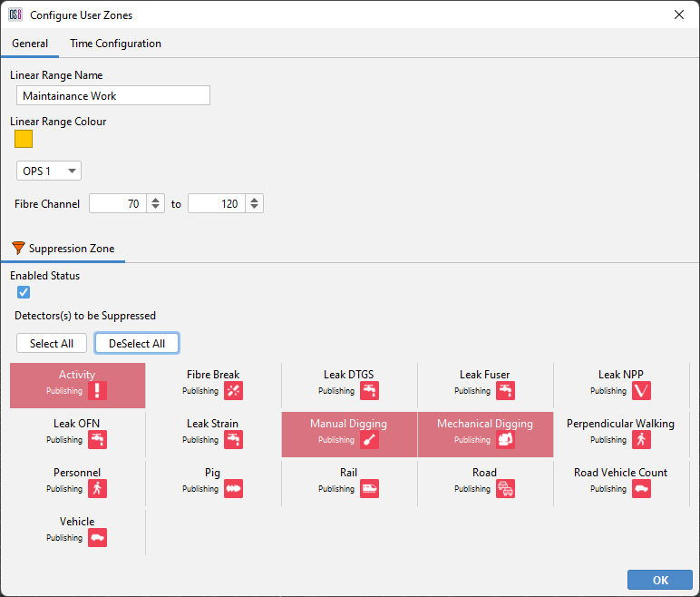Toggle off Manual Digging suppression tile

pyautogui.click(x=349, y=433)
